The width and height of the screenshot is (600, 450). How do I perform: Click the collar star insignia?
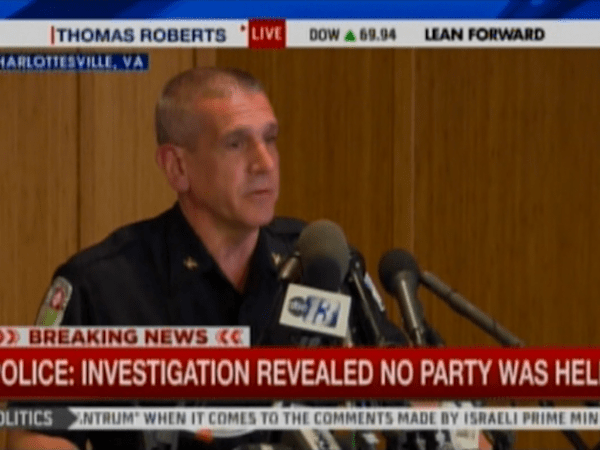point(190,263)
